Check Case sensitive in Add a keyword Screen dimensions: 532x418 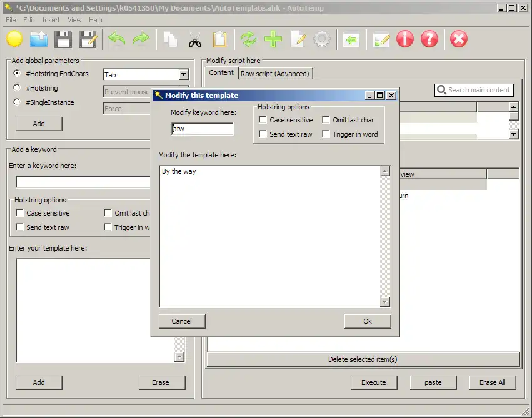click(x=19, y=212)
